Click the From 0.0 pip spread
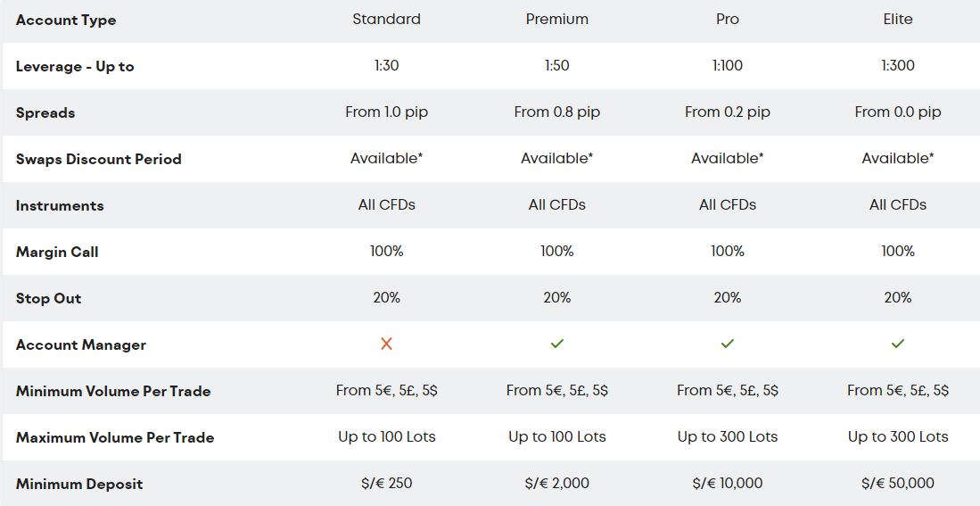This screenshot has width=980, height=506. pyautogui.click(x=897, y=112)
